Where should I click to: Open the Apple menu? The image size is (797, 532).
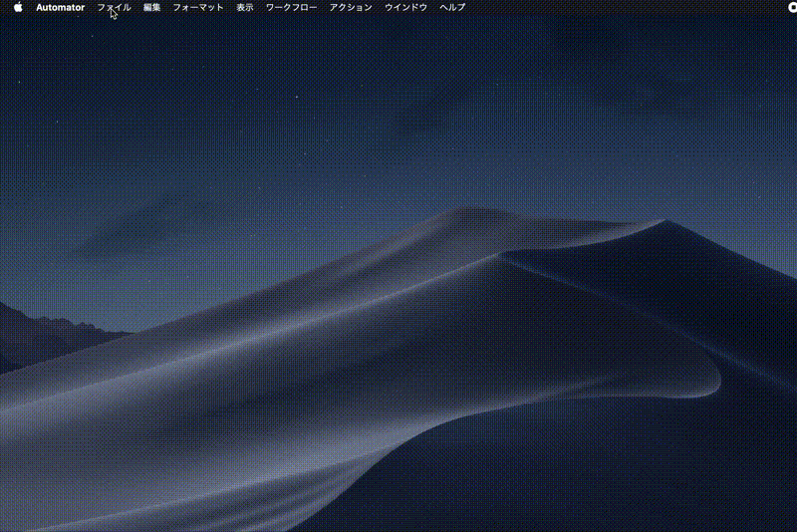click(x=18, y=7)
